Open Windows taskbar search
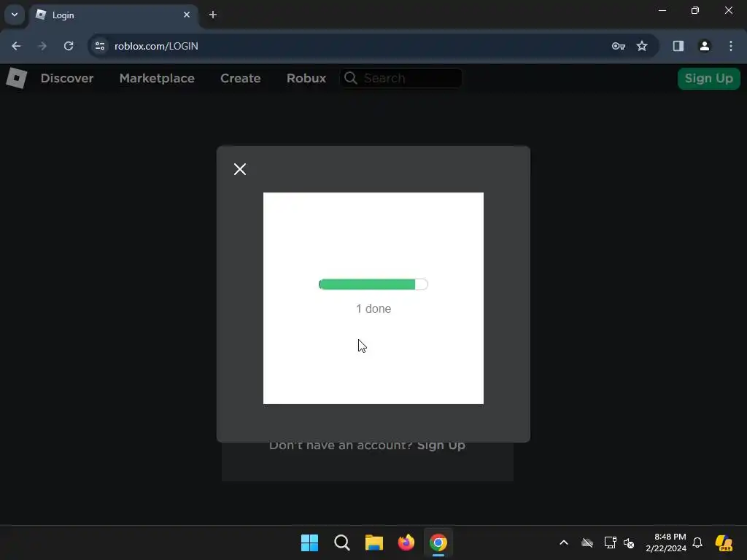The width and height of the screenshot is (747, 560). (x=342, y=542)
